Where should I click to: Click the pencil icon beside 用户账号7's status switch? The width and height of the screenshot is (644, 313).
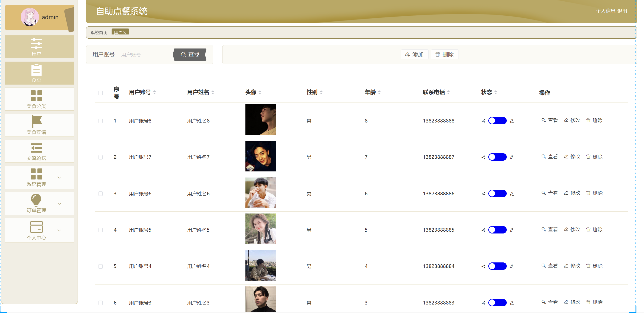pyautogui.click(x=512, y=157)
